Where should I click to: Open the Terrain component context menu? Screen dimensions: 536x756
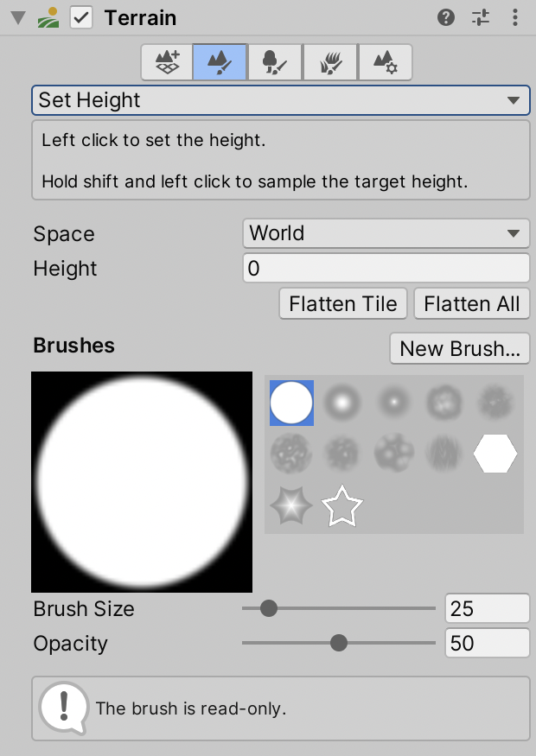pyautogui.click(x=515, y=17)
